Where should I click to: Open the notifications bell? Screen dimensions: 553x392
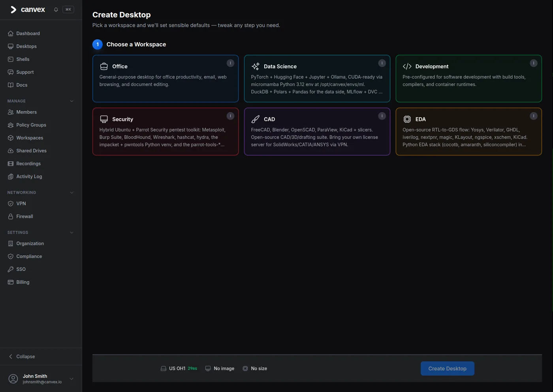pyautogui.click(x=56, y=9)
